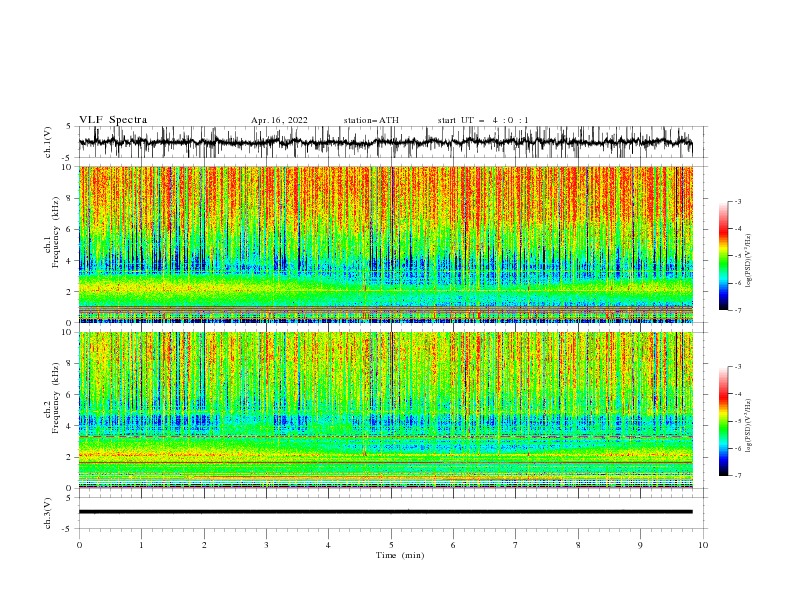
Task: Click the "3" tick label on the time axis
Action: click(266, 545)
